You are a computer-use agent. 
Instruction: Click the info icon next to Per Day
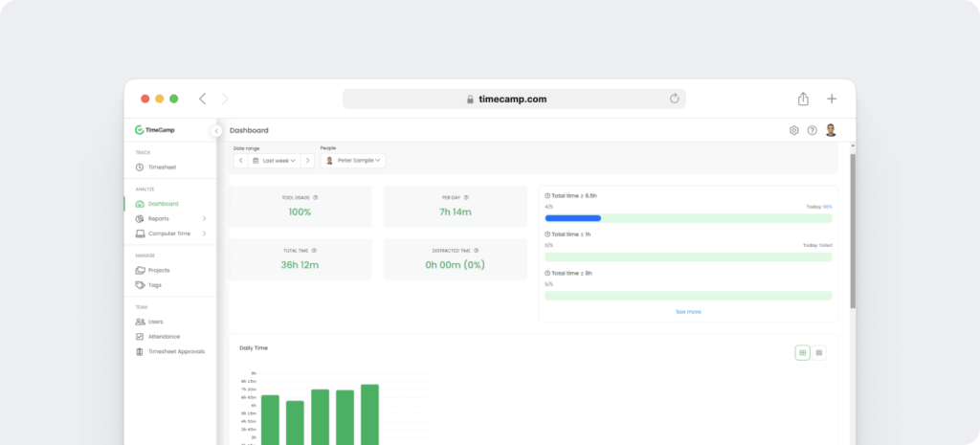pos(466,197)
